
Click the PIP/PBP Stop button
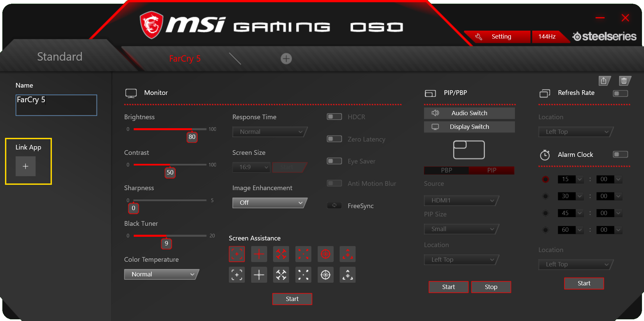491,287
